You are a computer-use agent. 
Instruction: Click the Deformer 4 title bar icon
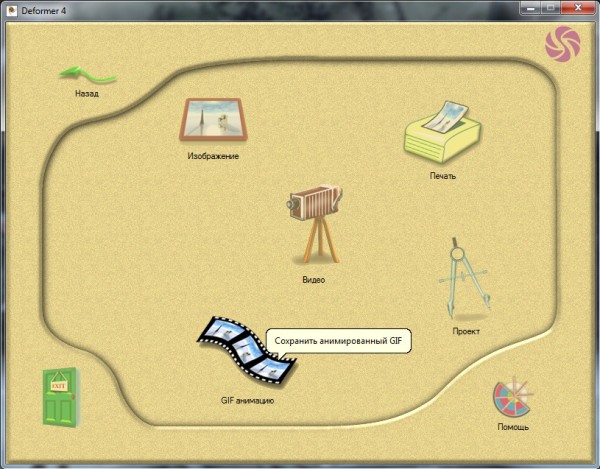[12, 9]
